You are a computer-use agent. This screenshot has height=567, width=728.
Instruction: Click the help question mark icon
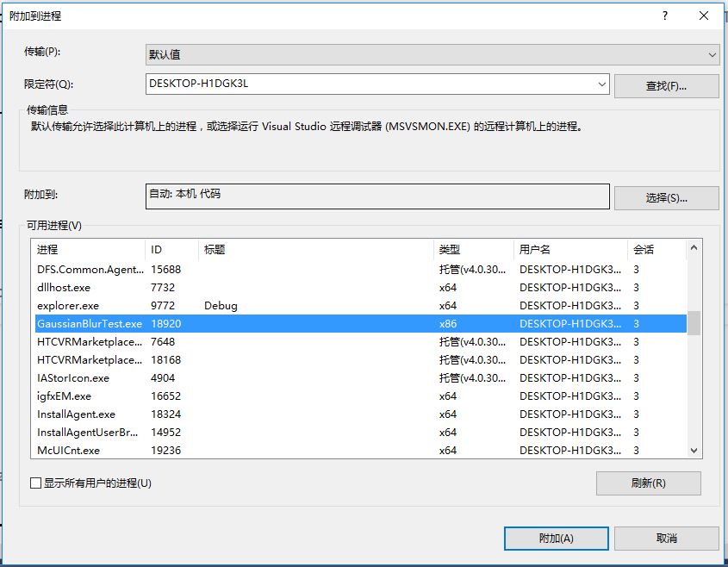665,16
